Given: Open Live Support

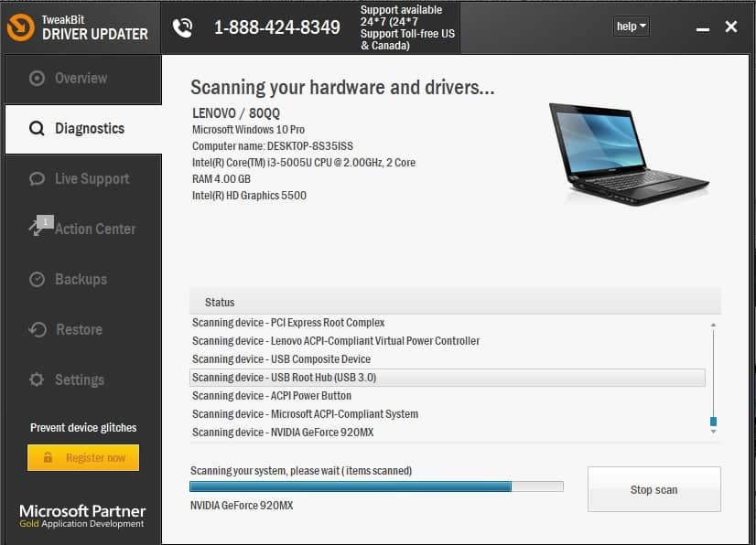Looking at the screenshot, I should pos(83,179).
